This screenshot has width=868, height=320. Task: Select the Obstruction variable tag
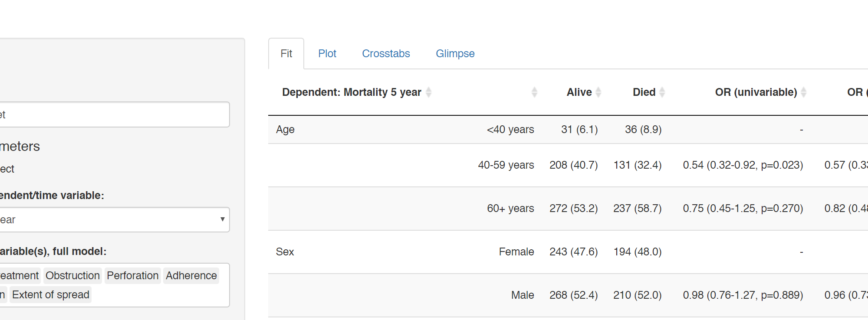[x=72, y=276]
